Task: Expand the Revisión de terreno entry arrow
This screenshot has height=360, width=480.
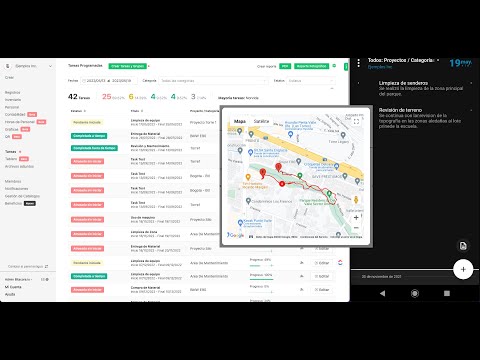Action: point(471,110)
